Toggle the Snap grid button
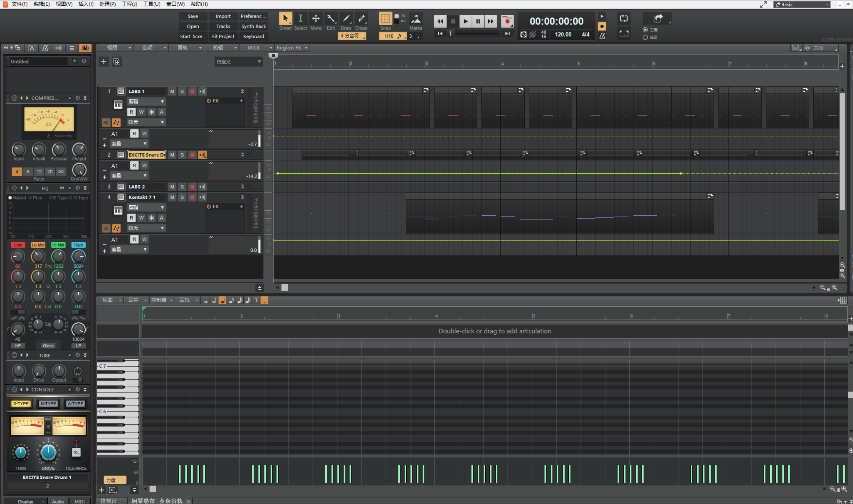This screenshot has height=504, width=853. tap(385, 18)
